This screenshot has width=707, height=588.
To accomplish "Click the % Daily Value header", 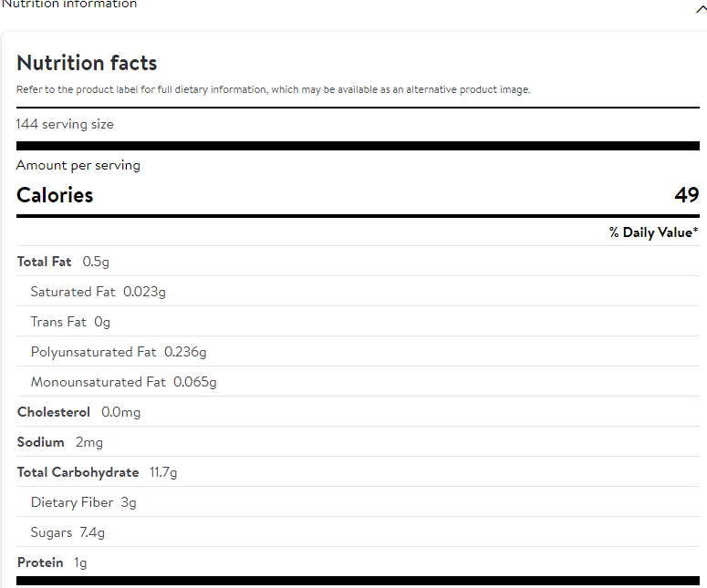I will [x=653, y=232].
